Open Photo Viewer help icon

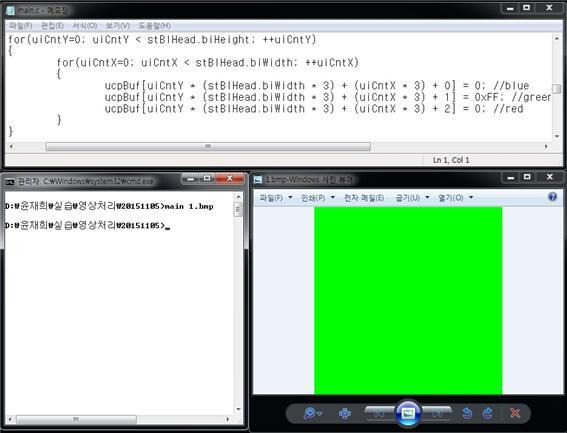click(552, 197)
